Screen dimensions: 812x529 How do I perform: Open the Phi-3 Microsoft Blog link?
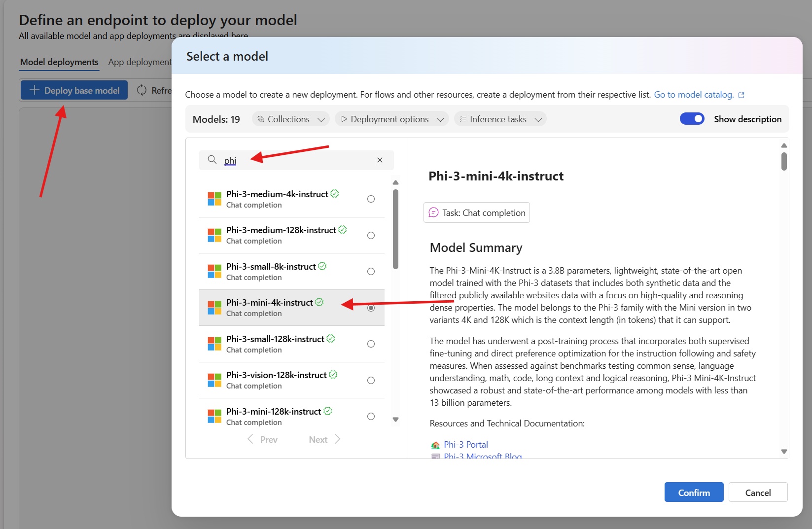pyautogui.click(x=482, y=456)
